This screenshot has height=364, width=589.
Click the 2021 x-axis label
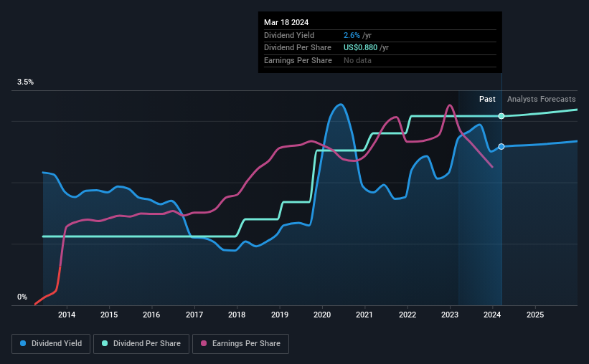[364, 315]
